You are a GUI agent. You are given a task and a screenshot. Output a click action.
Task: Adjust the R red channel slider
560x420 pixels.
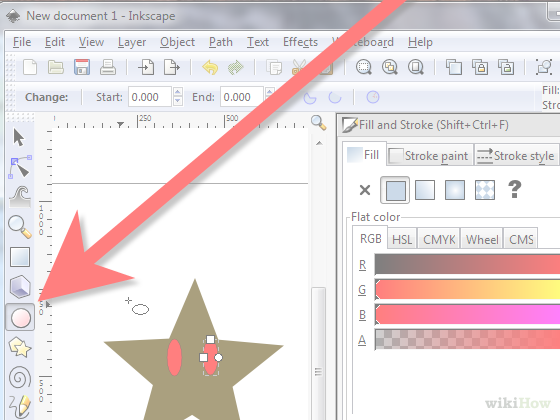point(467,264)
